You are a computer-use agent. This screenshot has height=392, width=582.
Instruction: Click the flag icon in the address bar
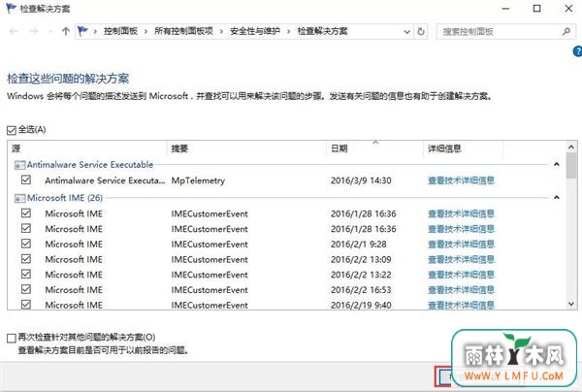(x=82, y=31)
